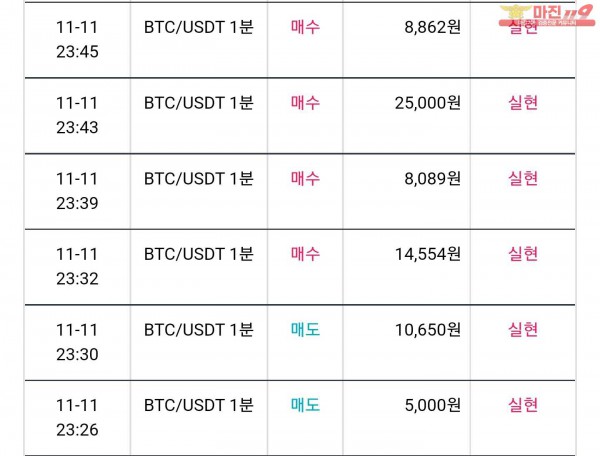Click 실현 status in the 8,089원 row
This screenshot has height=456, width=600.
523,178
